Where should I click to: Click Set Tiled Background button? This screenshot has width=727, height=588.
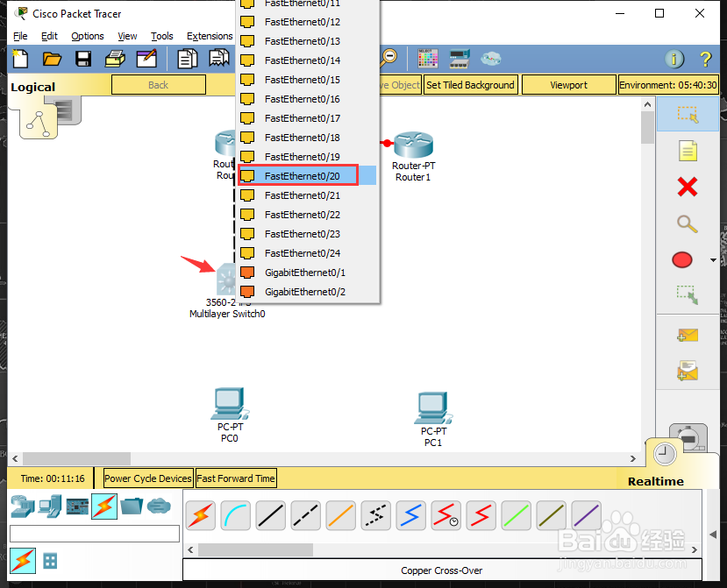(471, 85)
